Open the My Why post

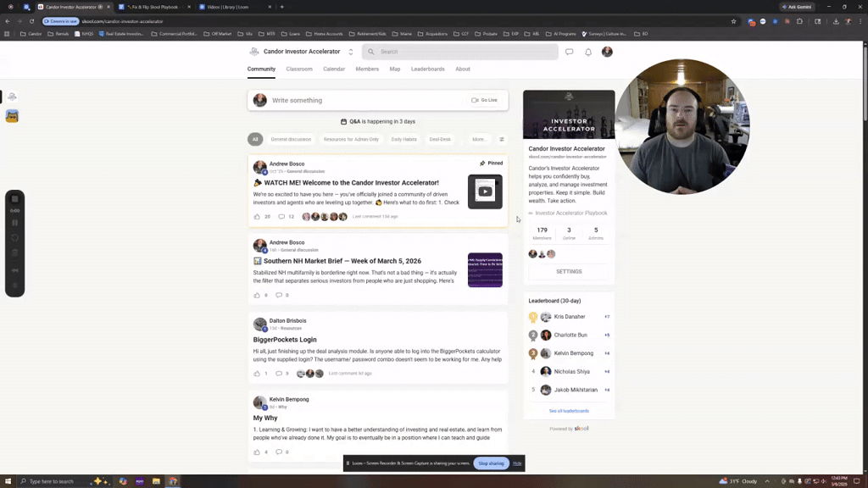pos(265,419)
